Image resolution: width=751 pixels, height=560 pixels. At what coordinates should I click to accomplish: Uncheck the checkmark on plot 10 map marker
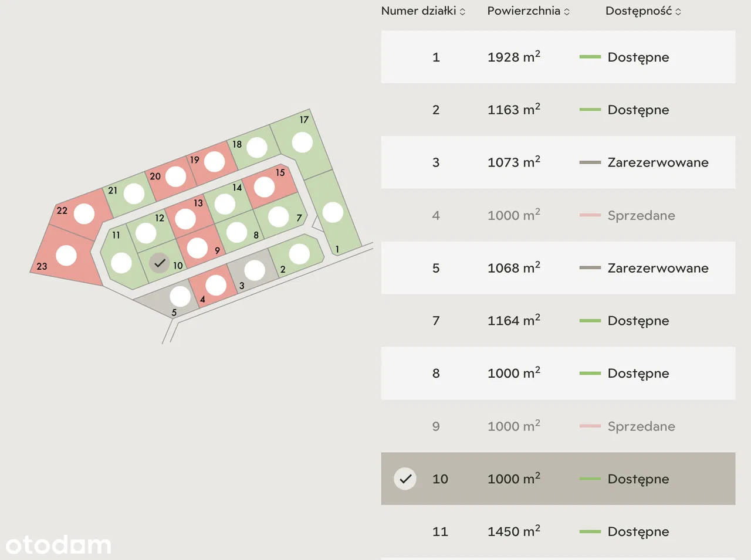tap(159, 263)
